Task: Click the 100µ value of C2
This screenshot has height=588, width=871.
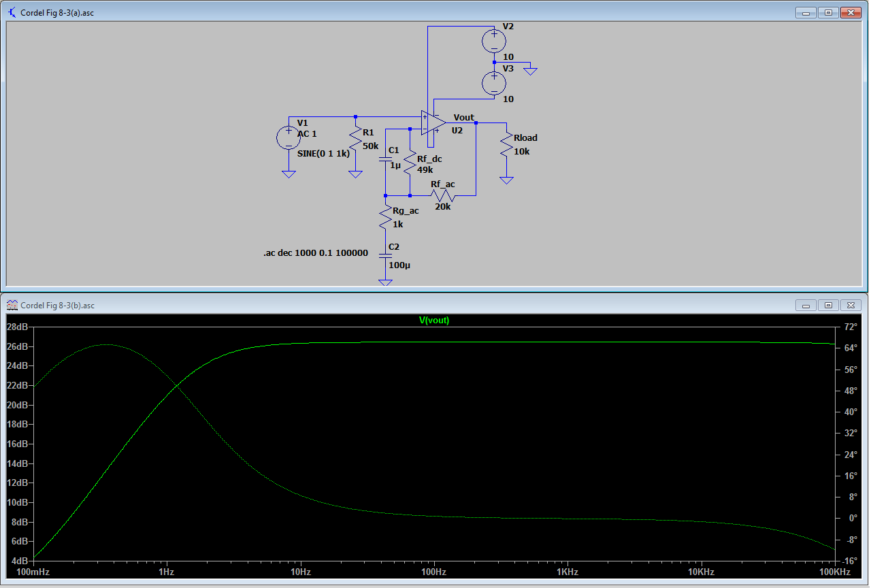Action: point(399,265)
